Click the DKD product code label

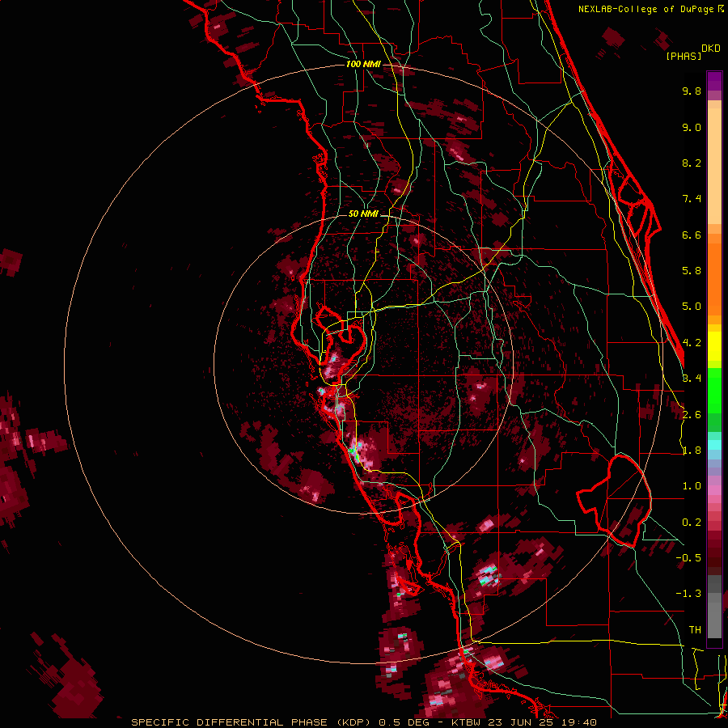pyautogui.click(x=710, y=48)
